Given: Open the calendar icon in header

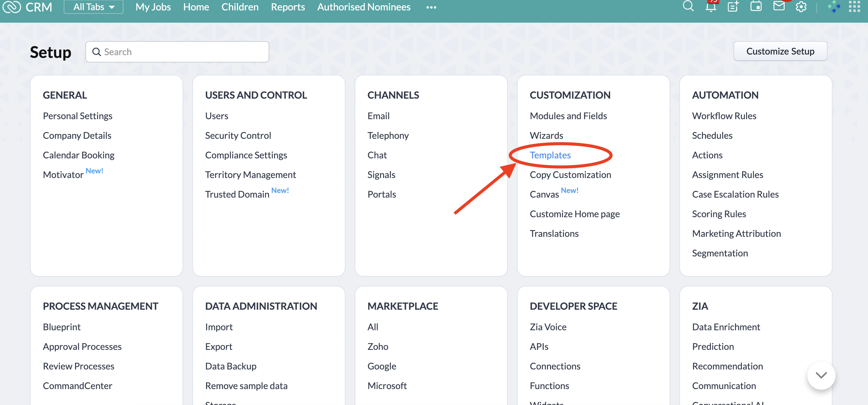Looking at the screenshot, I should click(756, 6).
